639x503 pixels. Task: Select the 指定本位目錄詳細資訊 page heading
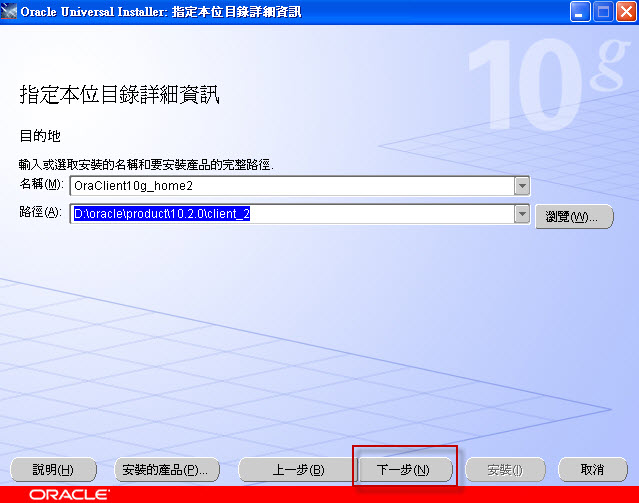[120, 95]
